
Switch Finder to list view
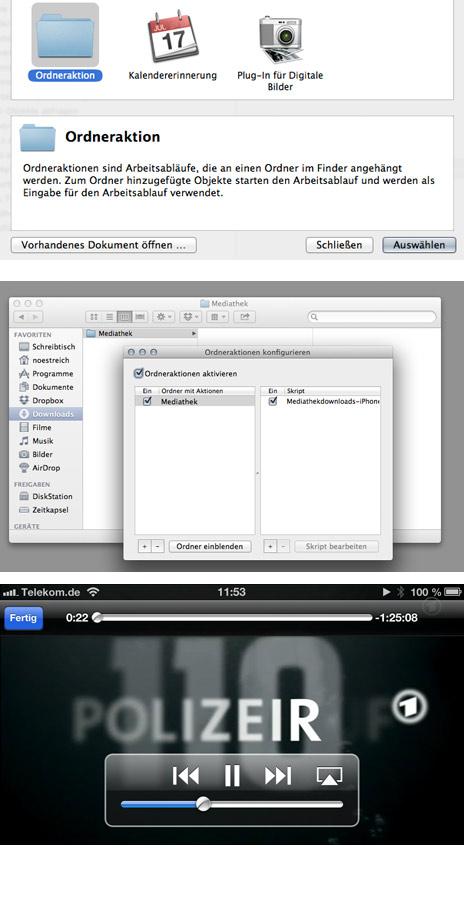(x=109, y=317)
